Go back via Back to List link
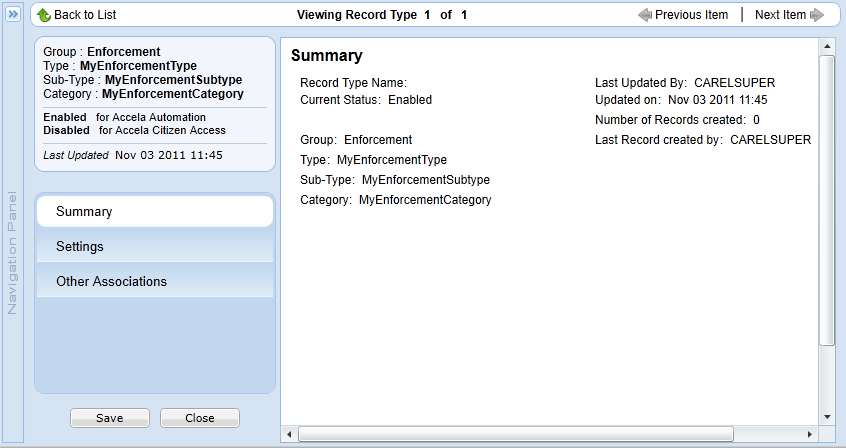 (84, 15)
